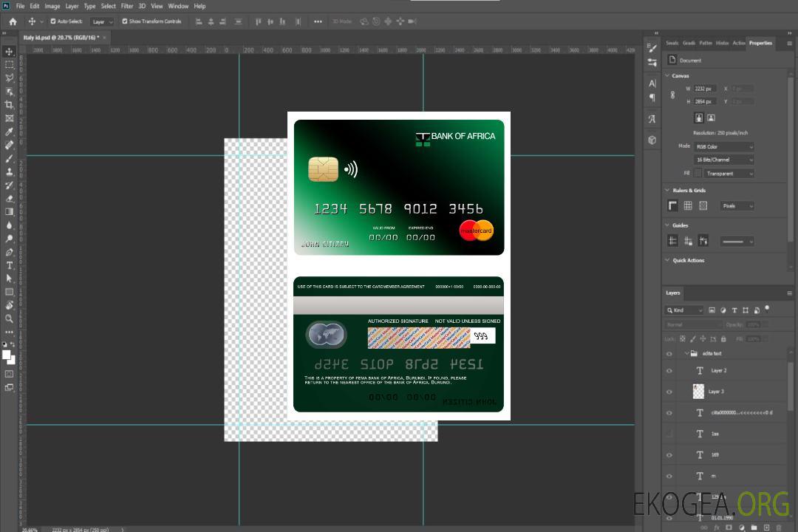
Task: Collapse the Canvas section
Action: pos(667,76)
